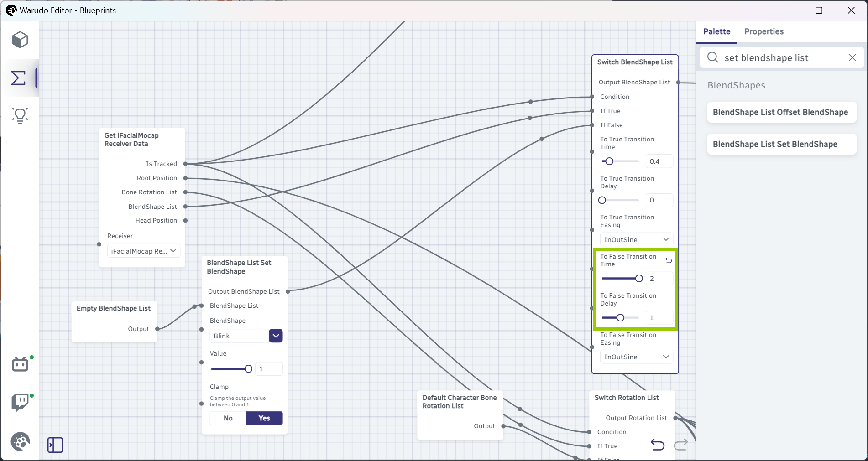Open the Receiver iFacialMocap dropdown

click(144, 251)
